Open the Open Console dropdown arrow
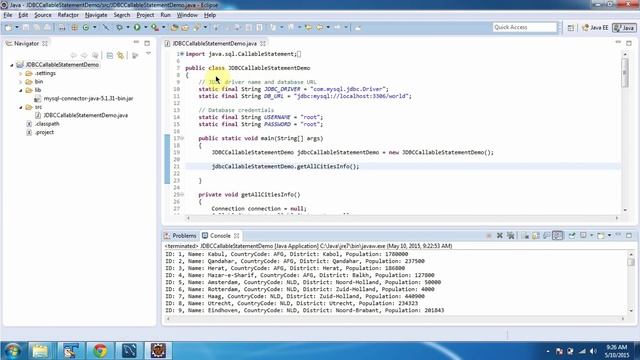Viewport: 640px width, 360px height. 609,236
